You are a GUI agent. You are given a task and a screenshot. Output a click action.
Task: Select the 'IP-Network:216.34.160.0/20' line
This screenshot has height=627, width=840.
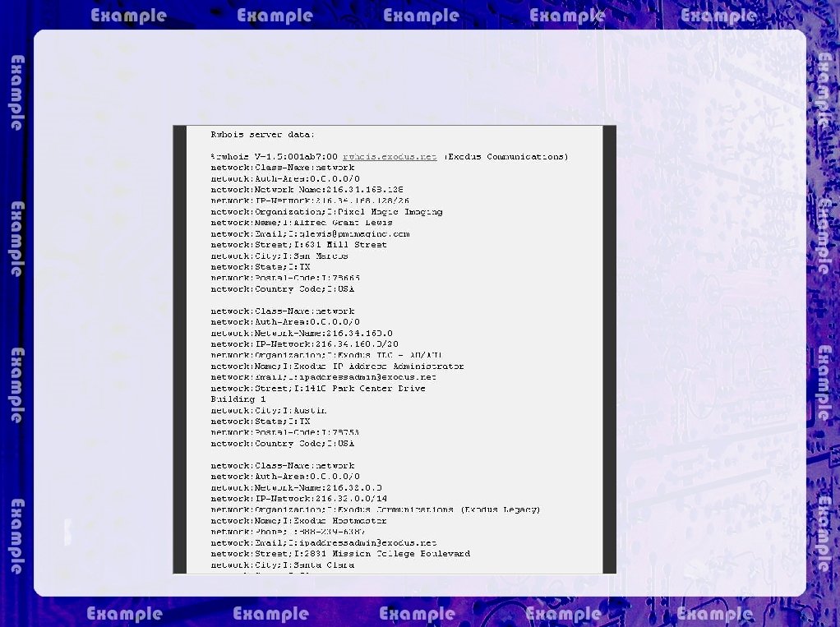point(304,344)
